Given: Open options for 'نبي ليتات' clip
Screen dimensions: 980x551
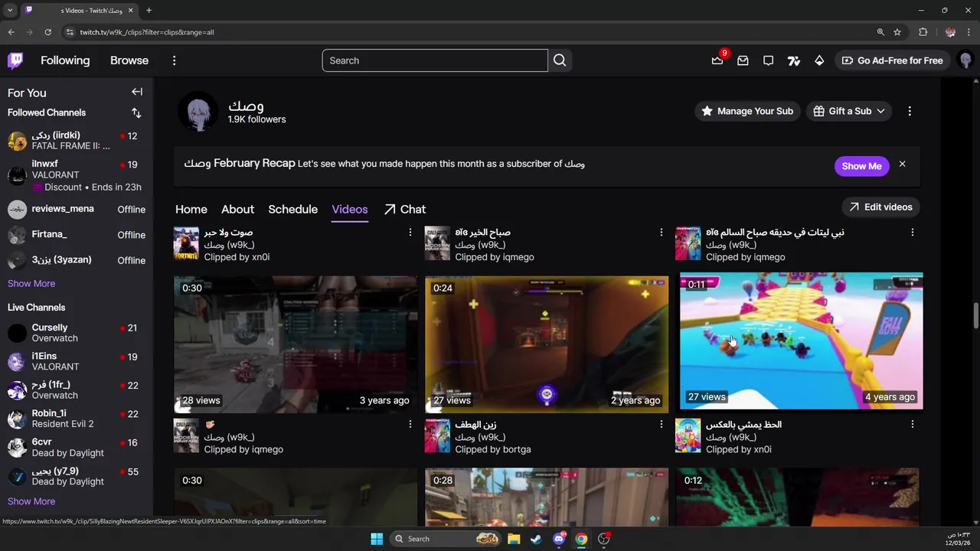Looking at the screenshot, I should 913,232.
